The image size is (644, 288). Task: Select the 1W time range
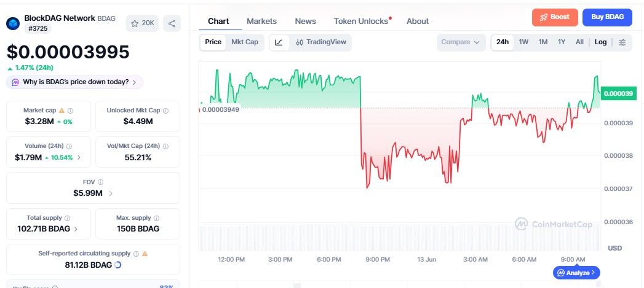click(x=523, y=42)
